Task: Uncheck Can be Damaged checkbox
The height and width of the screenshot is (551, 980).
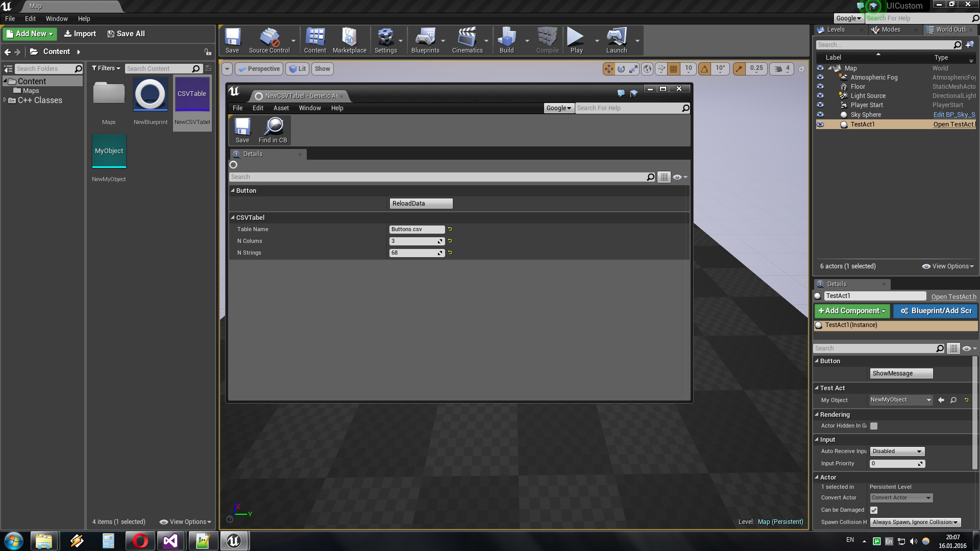Action: pyautogui.click(x=874, y=510)
